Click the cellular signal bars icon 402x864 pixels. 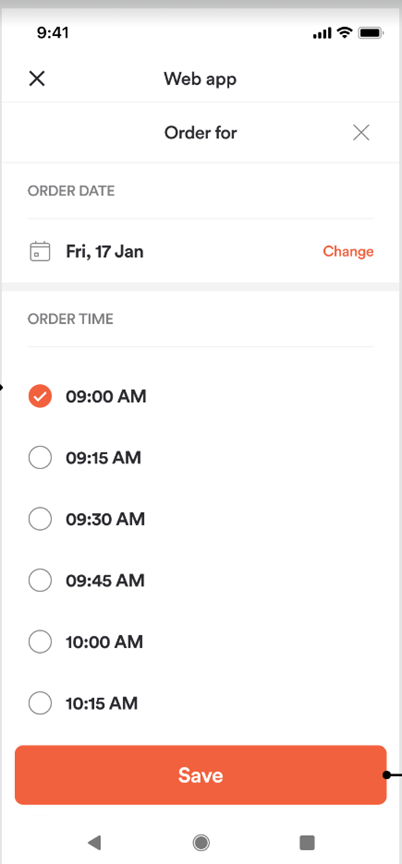coord(323,34)
